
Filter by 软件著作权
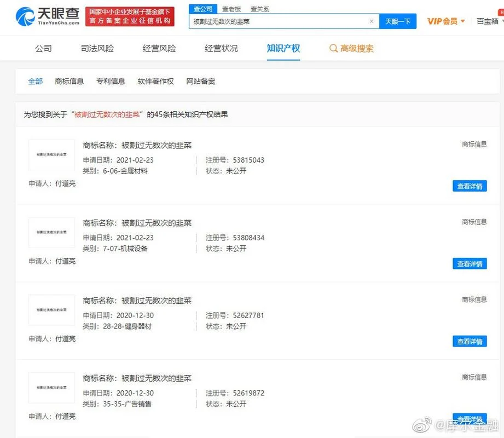pos(155,81)
